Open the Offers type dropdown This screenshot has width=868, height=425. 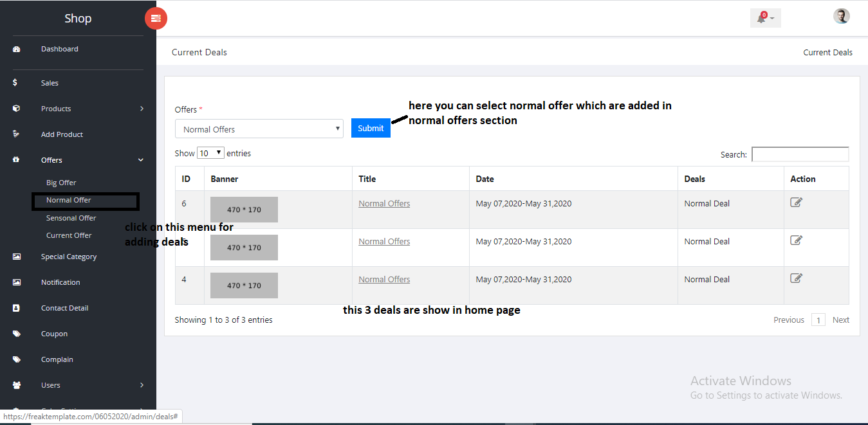coord(259,129)
